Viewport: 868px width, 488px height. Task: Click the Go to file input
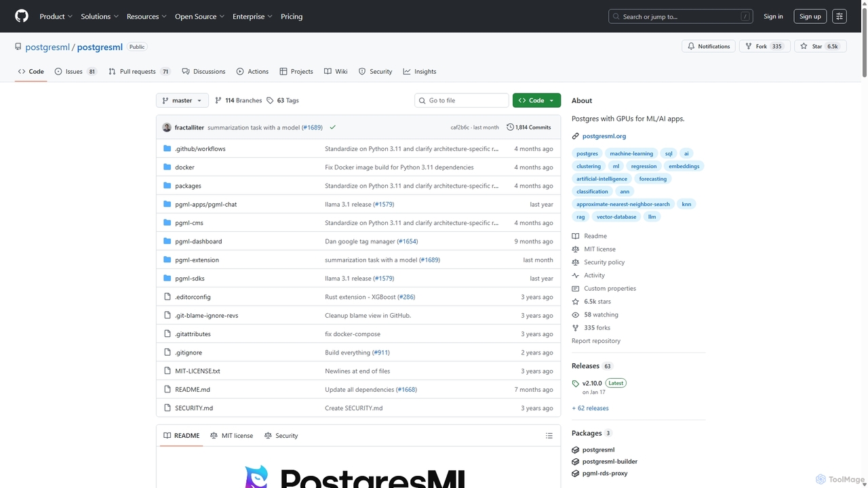click(462, 100)
